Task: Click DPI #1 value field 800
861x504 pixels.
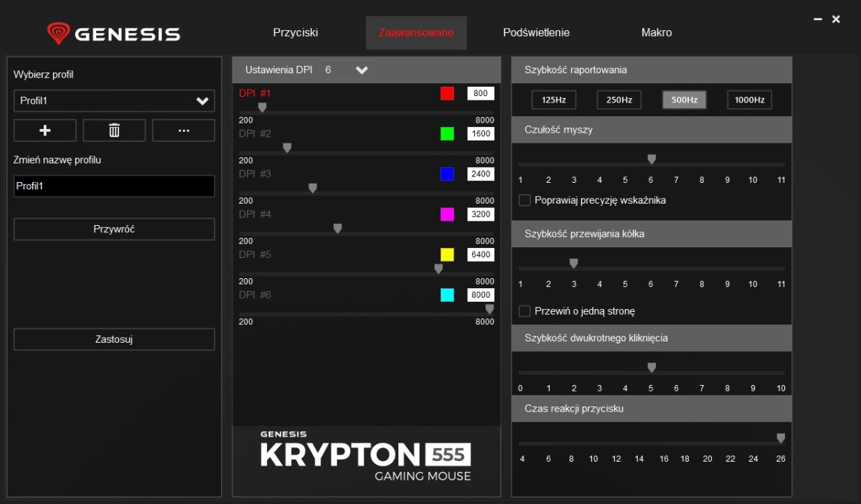Action: point(481,93)
